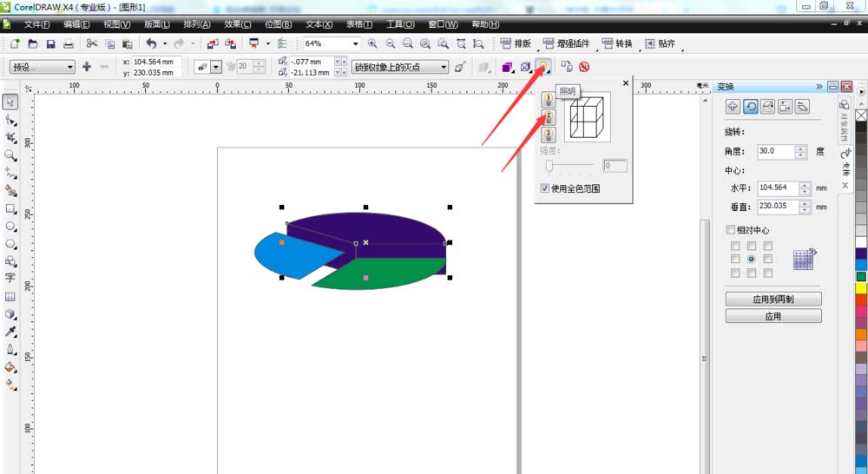The height and width of the screenshot is (474, 868).
Task: Enable light source 3
Action: coord(548,135)
